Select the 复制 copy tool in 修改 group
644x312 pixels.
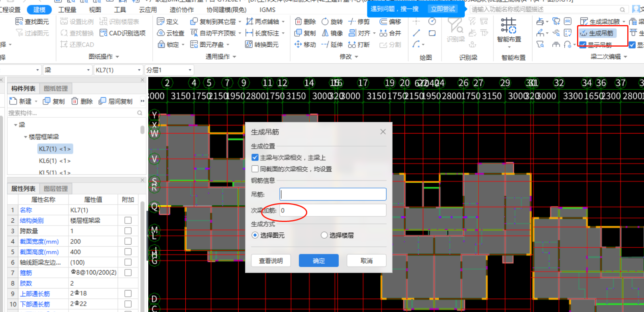pos(305,33)
